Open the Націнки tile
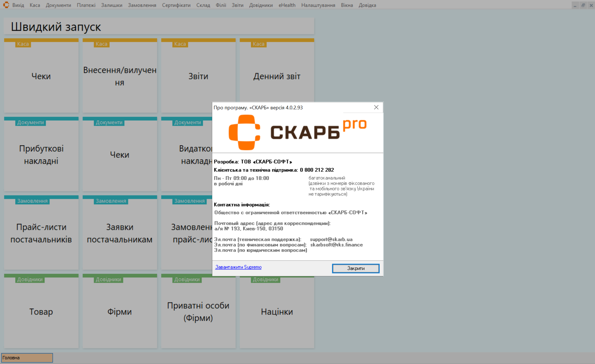This screenshot has width=595, height=364. click(x=277, y=311)
